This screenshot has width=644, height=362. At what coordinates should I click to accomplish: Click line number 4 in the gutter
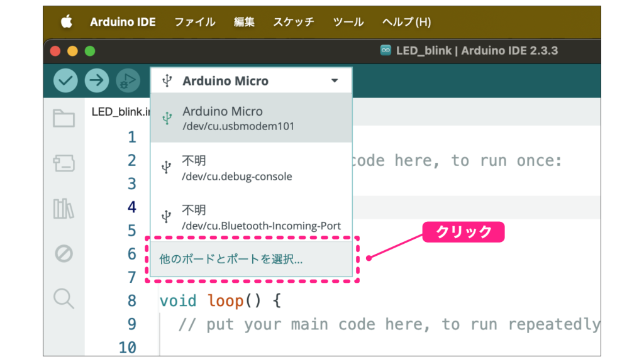pos(132,207)
